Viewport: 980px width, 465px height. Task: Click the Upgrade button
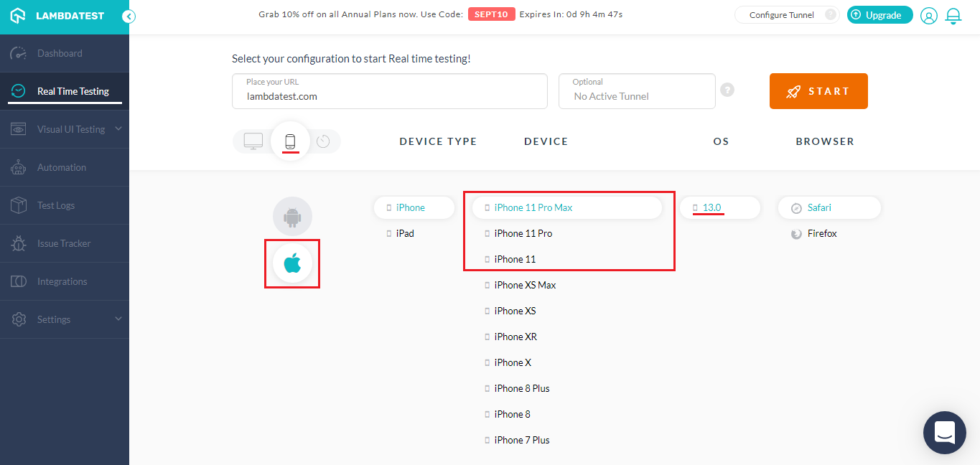tap(879, 15)
